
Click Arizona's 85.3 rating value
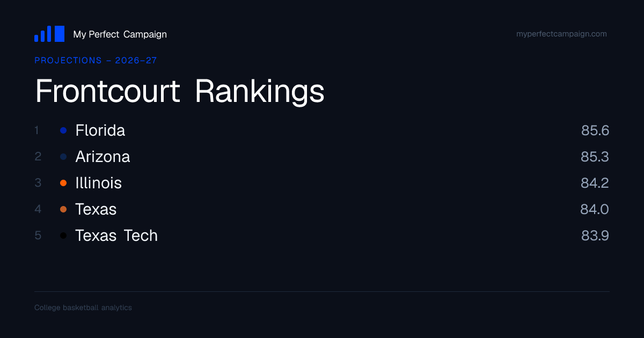(x=595, y=157)
